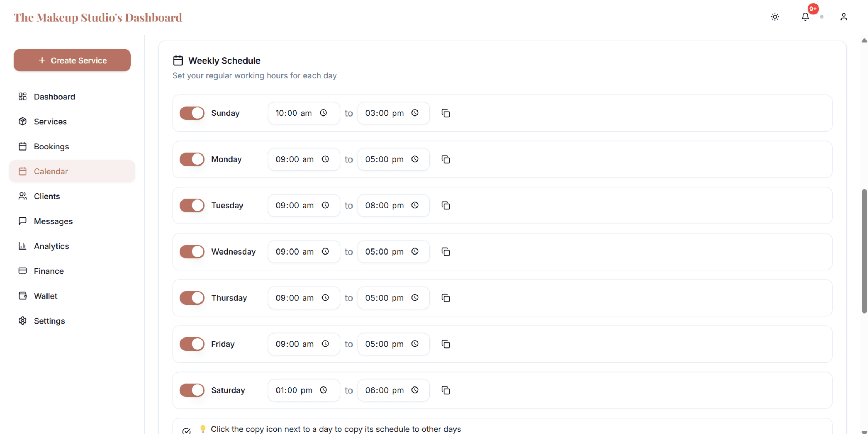Go to the Analytics page

pos(51,246)
